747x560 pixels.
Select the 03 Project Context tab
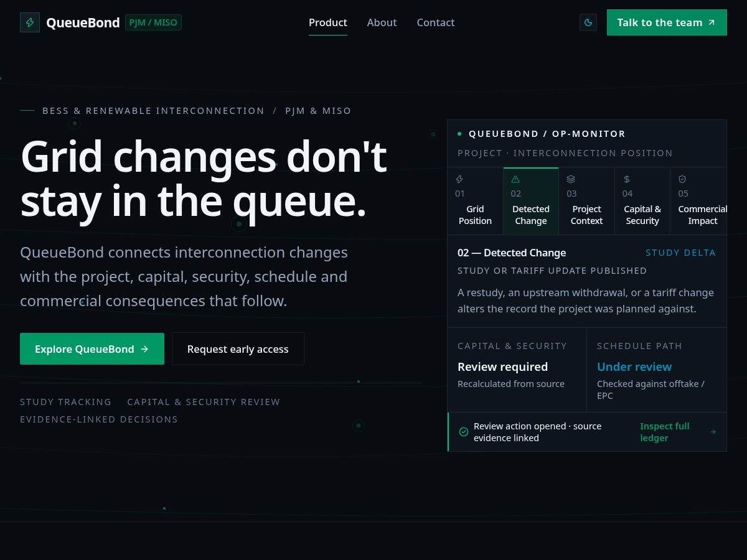click(586, 201)
